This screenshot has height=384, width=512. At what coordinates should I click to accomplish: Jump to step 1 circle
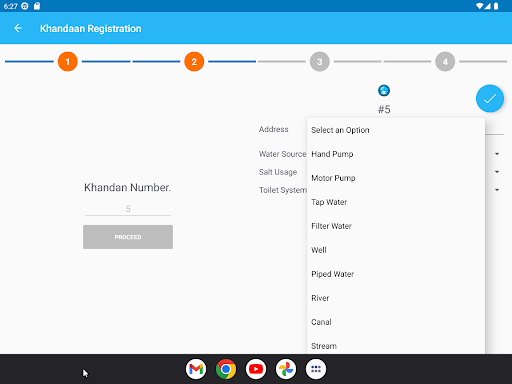pyautogui.click(x=68, y=62)
